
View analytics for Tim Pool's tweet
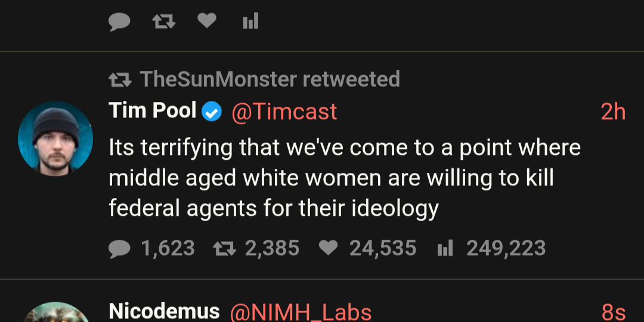click(x=445, y=248)
